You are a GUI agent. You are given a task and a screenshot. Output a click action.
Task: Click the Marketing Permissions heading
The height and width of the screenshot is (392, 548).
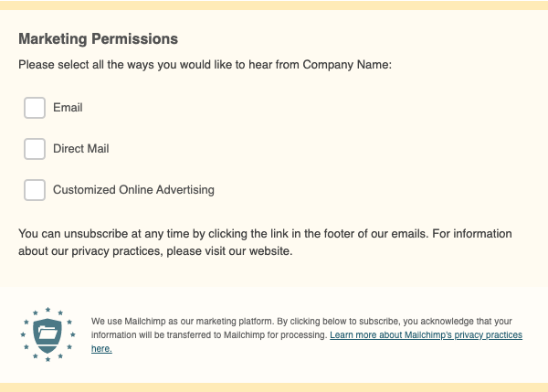tap(98, 39)
